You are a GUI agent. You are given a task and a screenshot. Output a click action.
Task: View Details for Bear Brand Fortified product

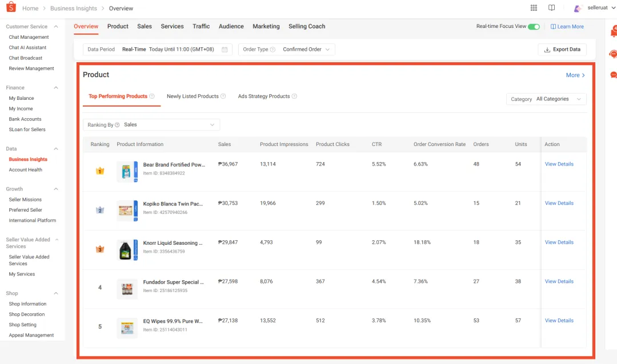point(559,164)
